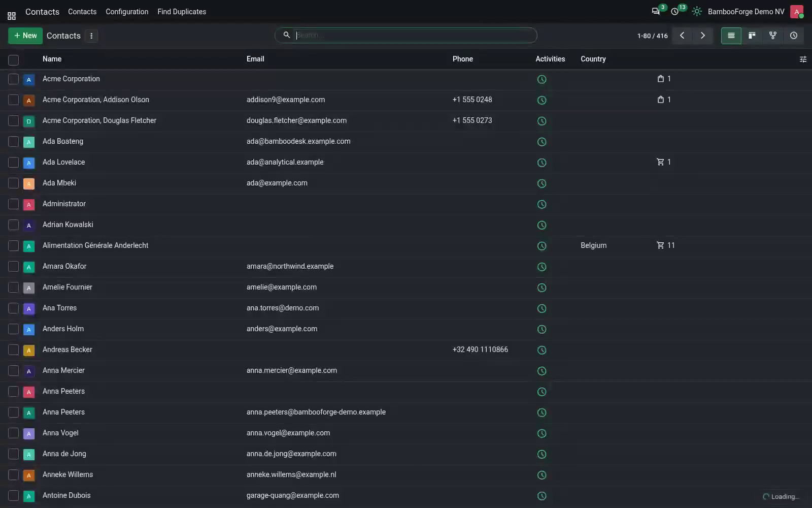The width and height of the screenshot is (812, 508).
Task: Open the conversations messages icon
Action: point(656,11)
